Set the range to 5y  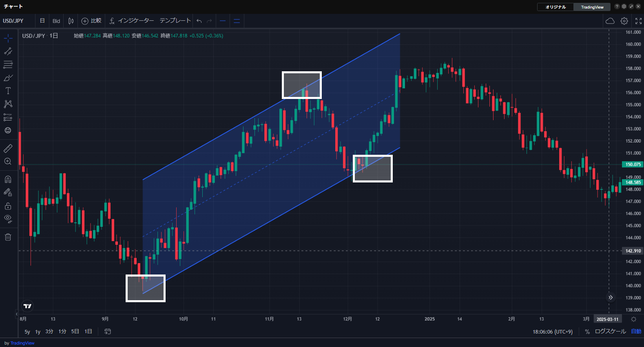coord(27,332)
